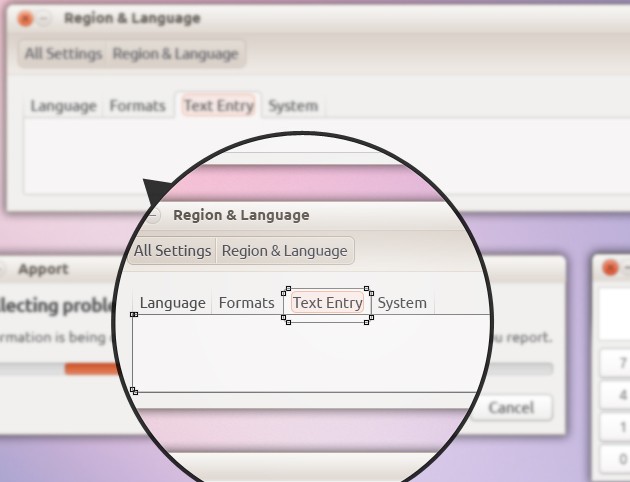The width and height of the screenshot is (630, 482).
Task: Select Text Entry tab in the blurred top window
Action: click(219, 106)
